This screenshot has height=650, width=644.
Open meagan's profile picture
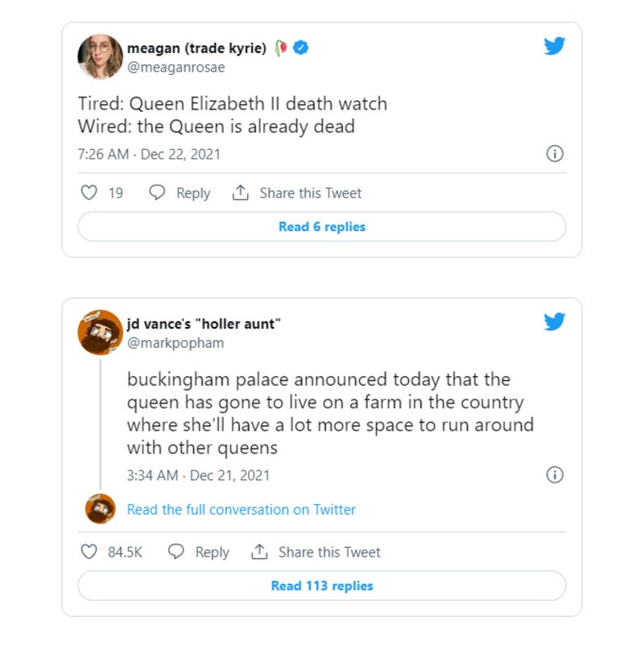click(x=100, y=56)
